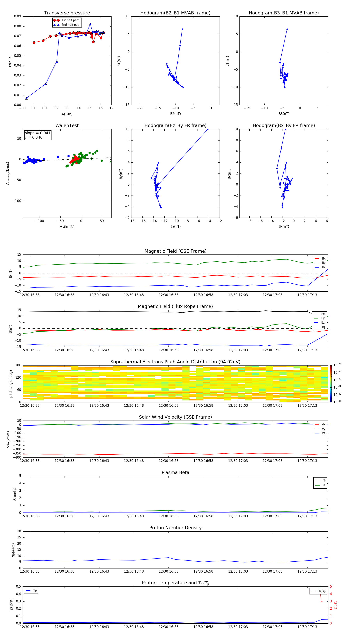The width and height of the screenshot is (351, 644).
Task: Click 'B2(nT)' x-axis label
Action: pyautogui.click(x=175, y=114)
